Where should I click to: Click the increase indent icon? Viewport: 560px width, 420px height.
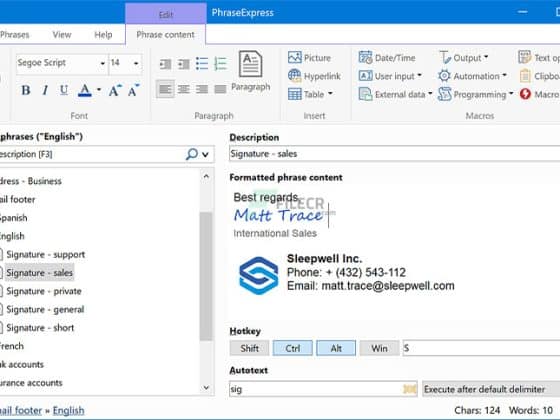coord(184,64)
